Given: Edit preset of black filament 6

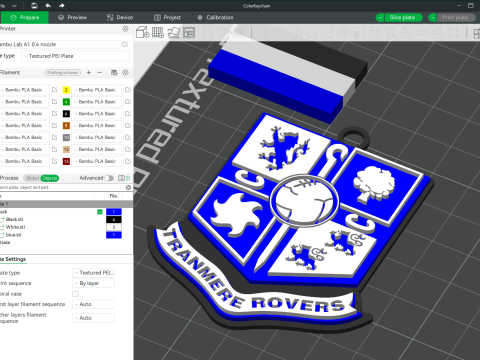Looking at the screenshot, I should coord(128,114).
